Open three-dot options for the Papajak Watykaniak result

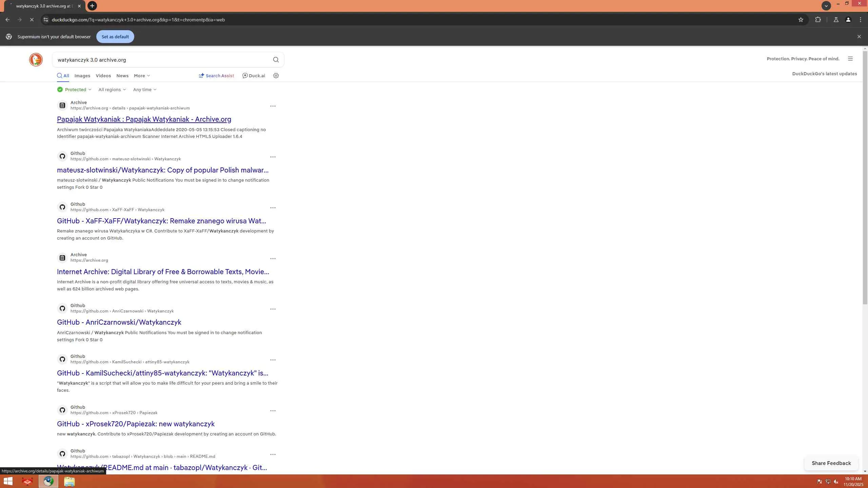point(273,106)
